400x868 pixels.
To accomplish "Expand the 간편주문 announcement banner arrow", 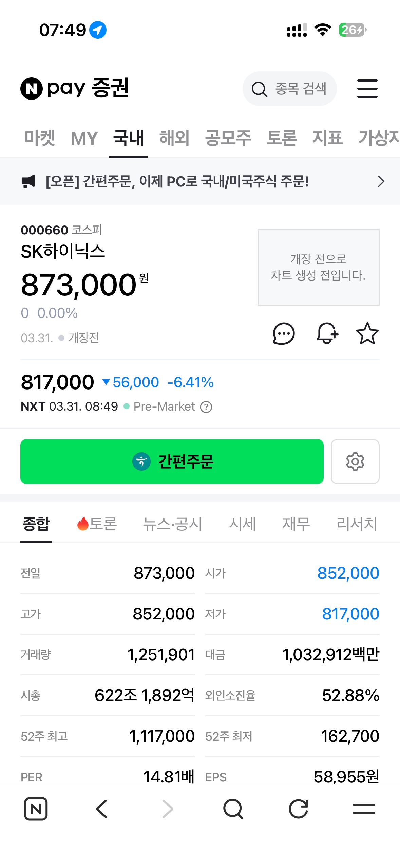I will point(381,181).
